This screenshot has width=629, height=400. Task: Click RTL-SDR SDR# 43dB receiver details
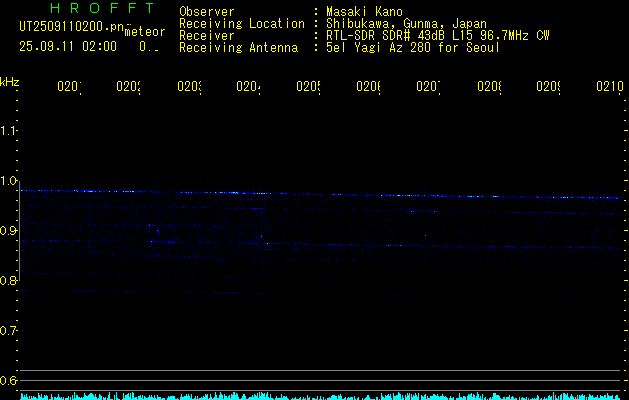438,36
